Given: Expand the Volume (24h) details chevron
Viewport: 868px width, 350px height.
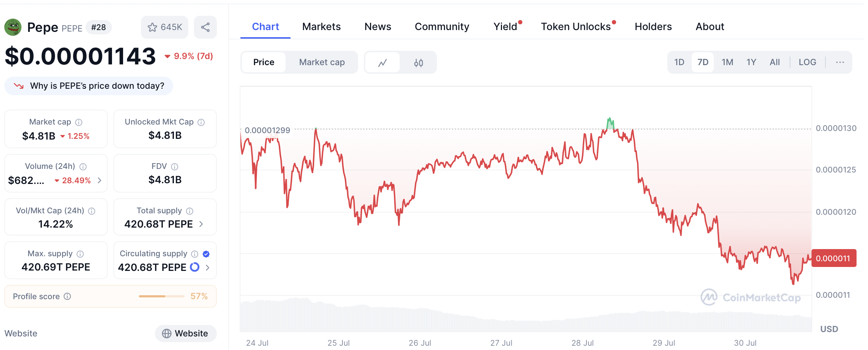Looking at the screenshot, I should tap(99, 180).
